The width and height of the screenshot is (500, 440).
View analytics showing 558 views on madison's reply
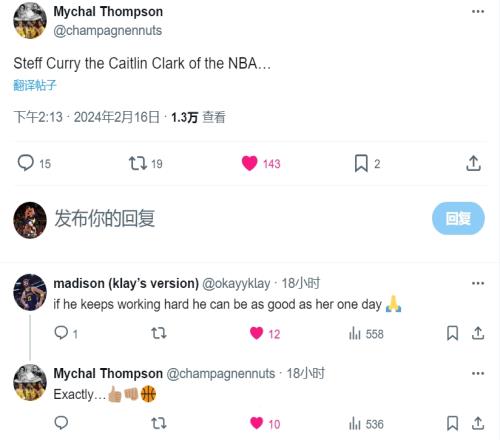click(x=366, y=334)
